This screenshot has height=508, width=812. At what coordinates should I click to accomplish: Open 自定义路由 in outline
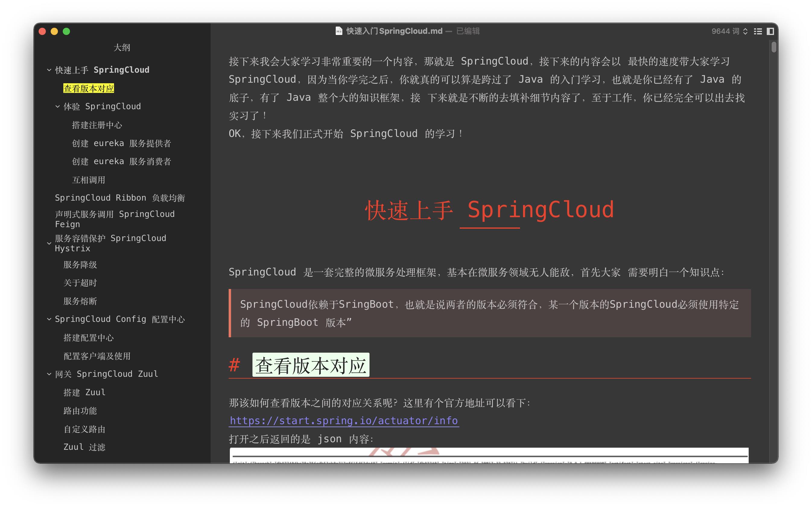pos(85,429)
